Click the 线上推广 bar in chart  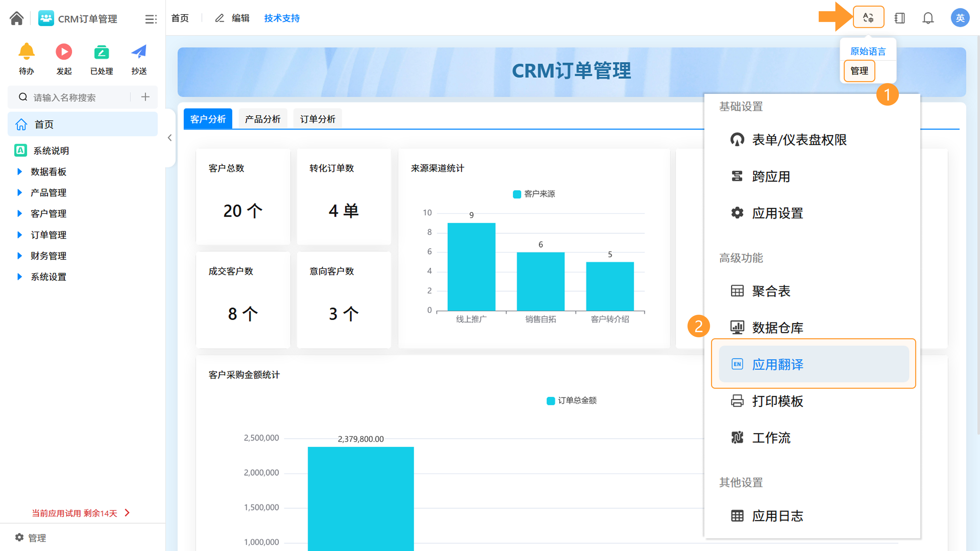tap(471, 267)
